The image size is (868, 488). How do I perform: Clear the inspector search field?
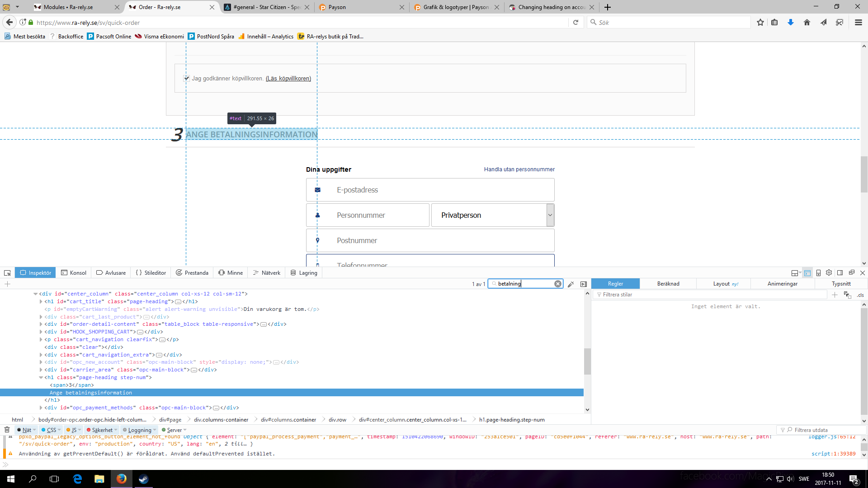pyautogui.click(x=558, y=284)
